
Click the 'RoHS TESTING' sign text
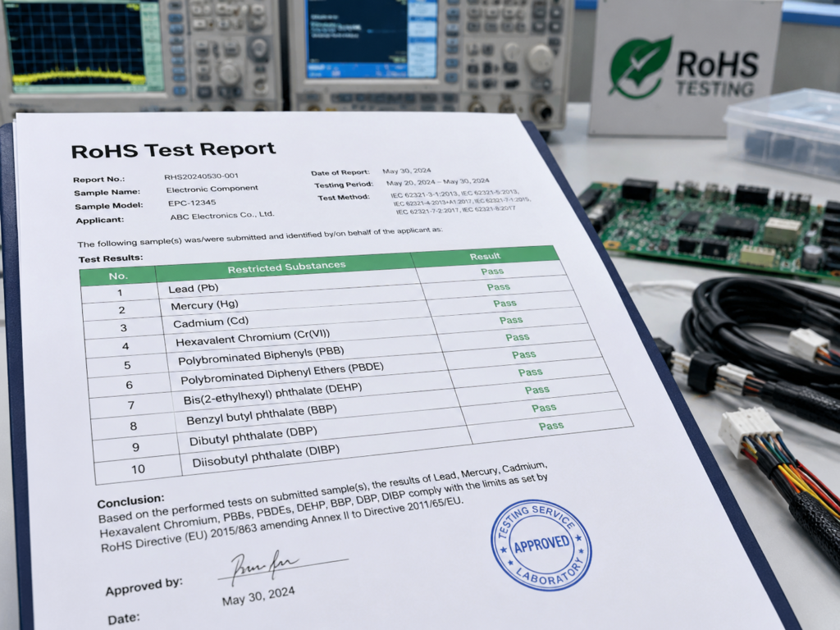pyautogui.click(x=717, y=73)
